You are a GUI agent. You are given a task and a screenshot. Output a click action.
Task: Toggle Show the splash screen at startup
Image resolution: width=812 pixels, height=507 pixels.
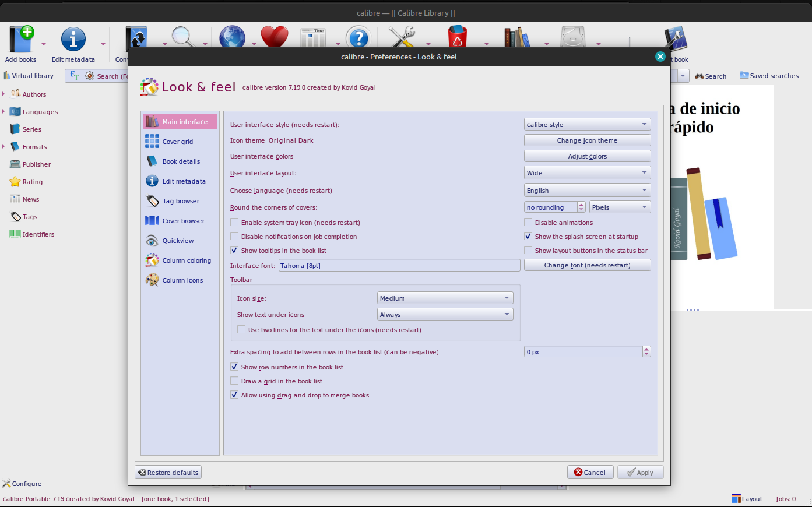528,237
